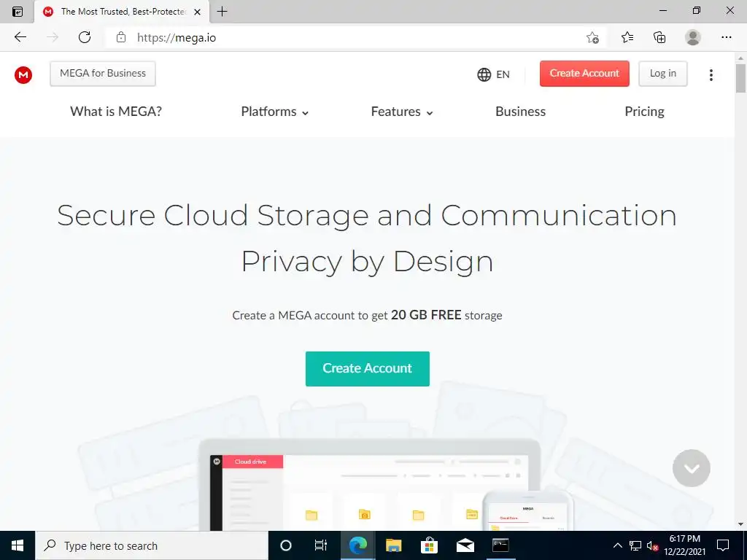Show hidden system tray icons
747x560 pixels.
pos(617,545)
